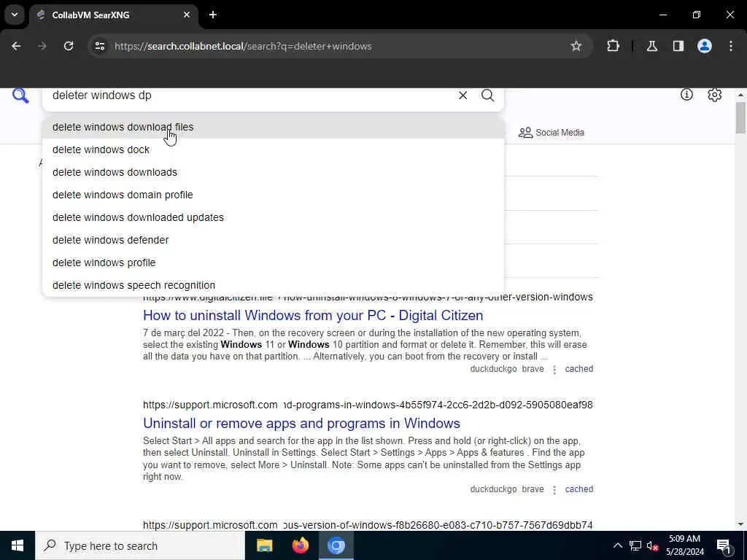Reload the current page
Viewport: 747px width, 560px height.
coord(69,46)
